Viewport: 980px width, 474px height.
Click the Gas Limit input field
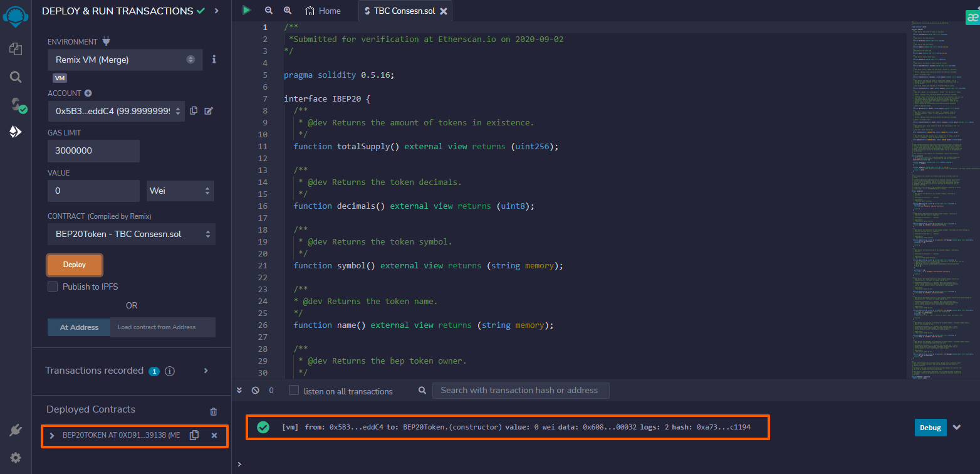93,151
